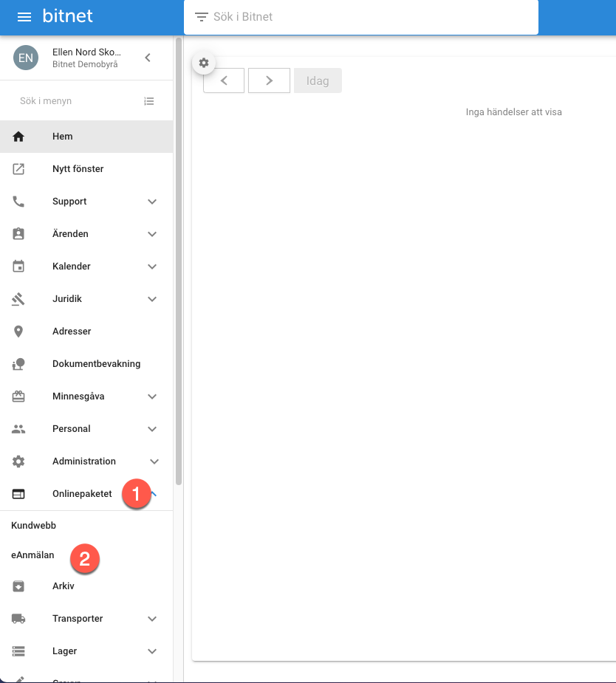Expand the Juridik submenu chevron
The width and height of the screenshot is (616, 683).
click(x=152, y=299)
